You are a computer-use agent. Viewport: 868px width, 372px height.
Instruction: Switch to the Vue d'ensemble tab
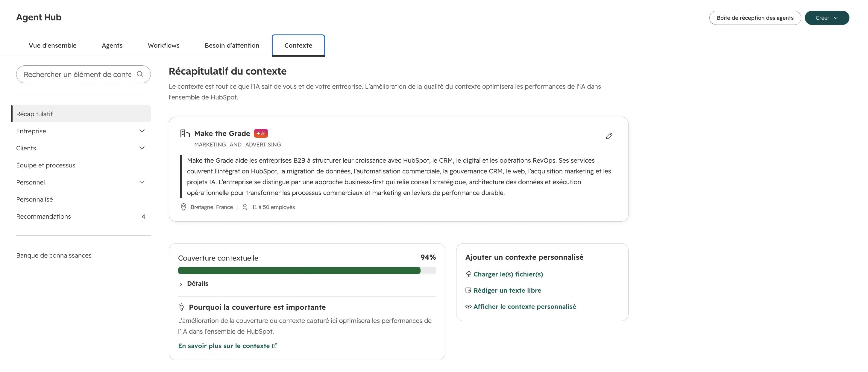53,45
